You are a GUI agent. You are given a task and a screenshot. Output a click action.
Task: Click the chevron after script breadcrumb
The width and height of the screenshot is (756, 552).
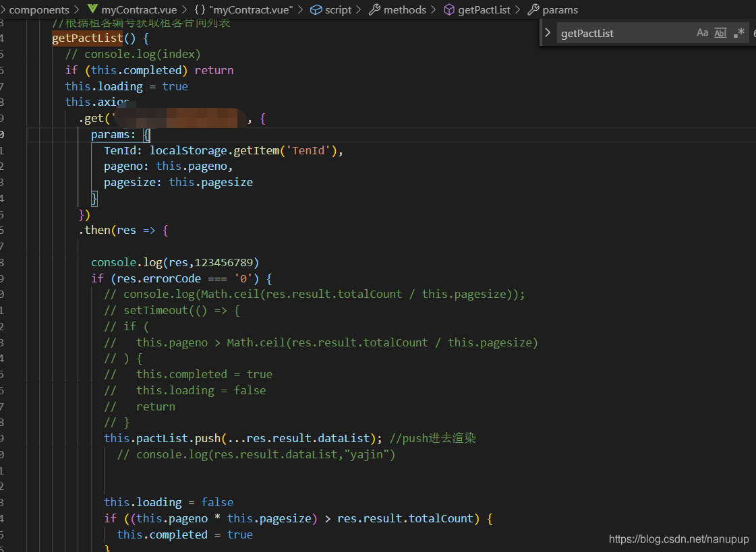click(x=358, y=9)
